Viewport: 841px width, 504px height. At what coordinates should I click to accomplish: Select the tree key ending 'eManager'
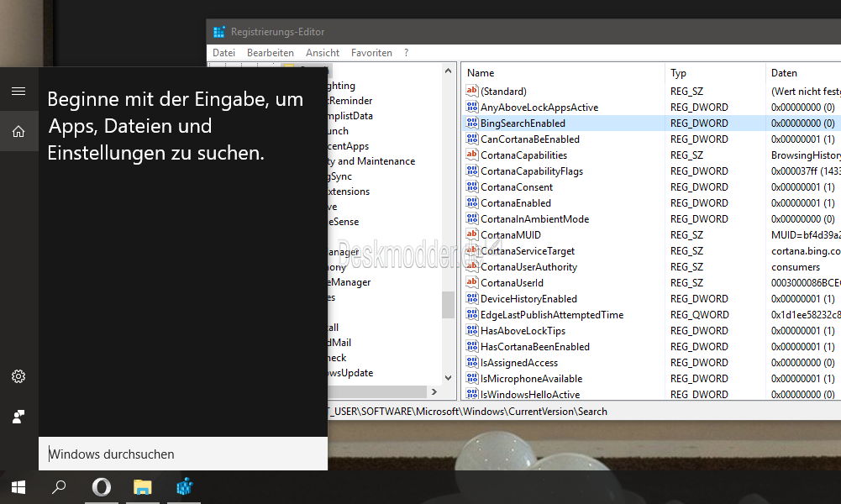tap(350, 282)
